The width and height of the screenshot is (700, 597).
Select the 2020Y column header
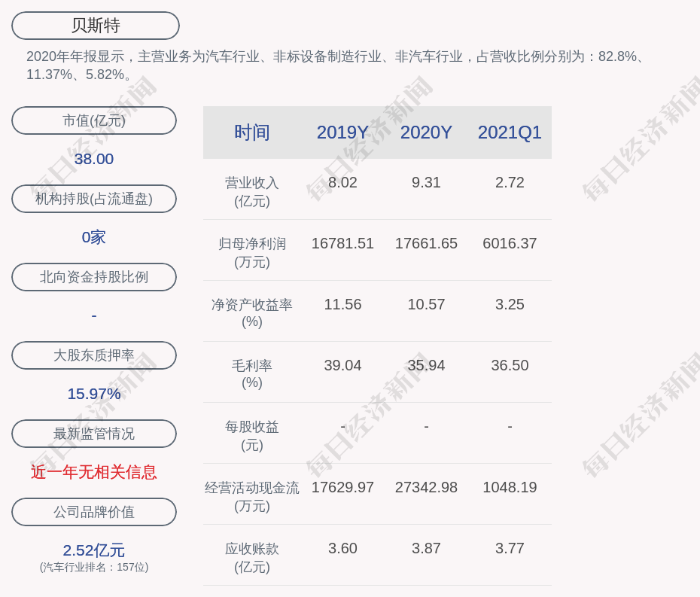pos(426,132)
